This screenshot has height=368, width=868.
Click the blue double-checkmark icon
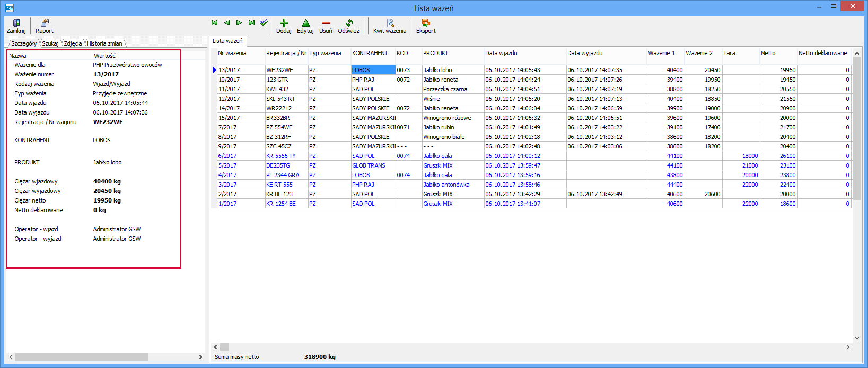(264, 23)
